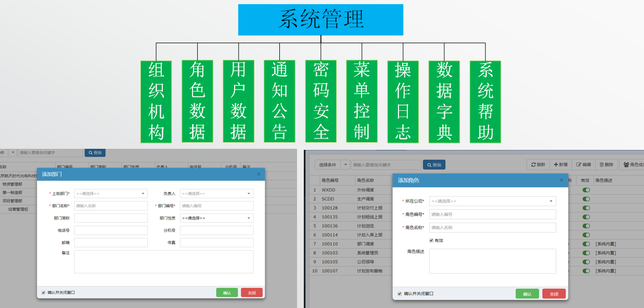Uncheck 确认并关闭窗口 in the 添加部门 dialog
Image resolution: width=644 pixels, height=308 pixels.
click(x=44, y=293)
